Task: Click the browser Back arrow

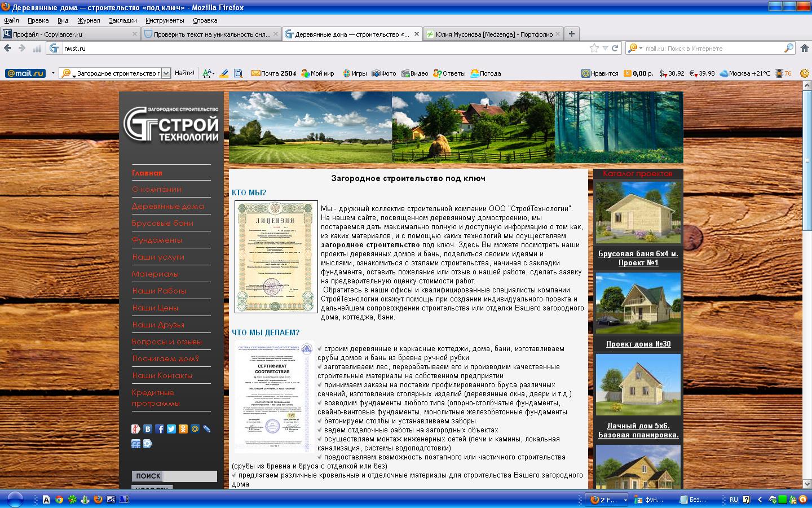Action: coord(7,48)
